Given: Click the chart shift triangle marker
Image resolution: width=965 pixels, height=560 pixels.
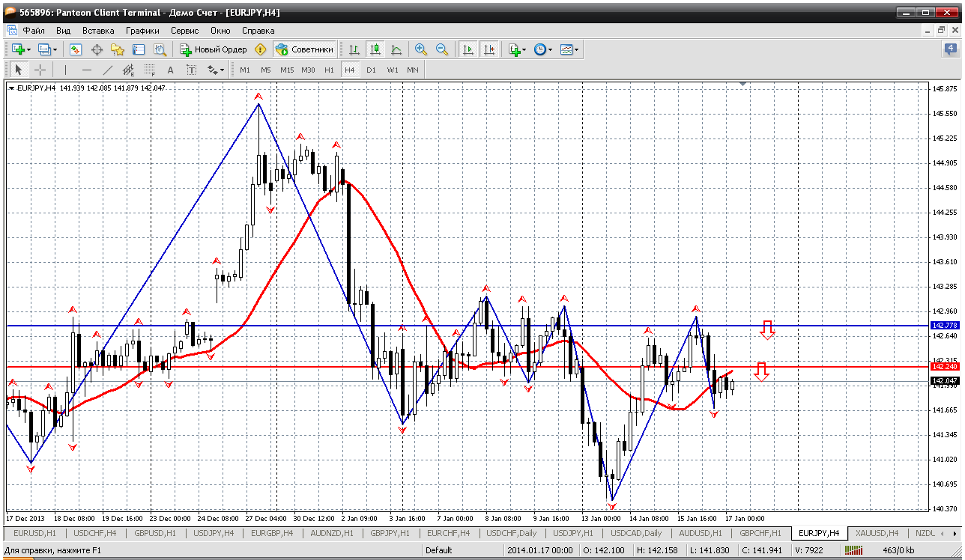Looking at the screenshot, I should (742, 85).
